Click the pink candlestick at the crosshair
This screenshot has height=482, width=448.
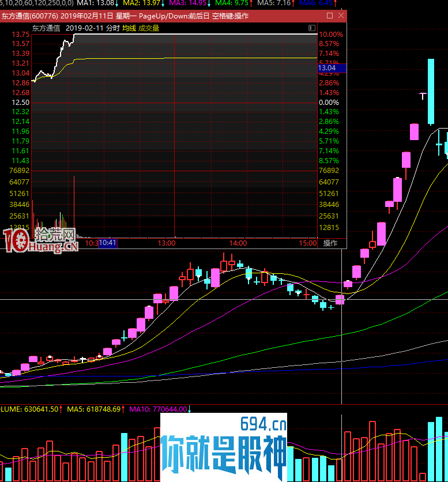[x=340, y=299]
